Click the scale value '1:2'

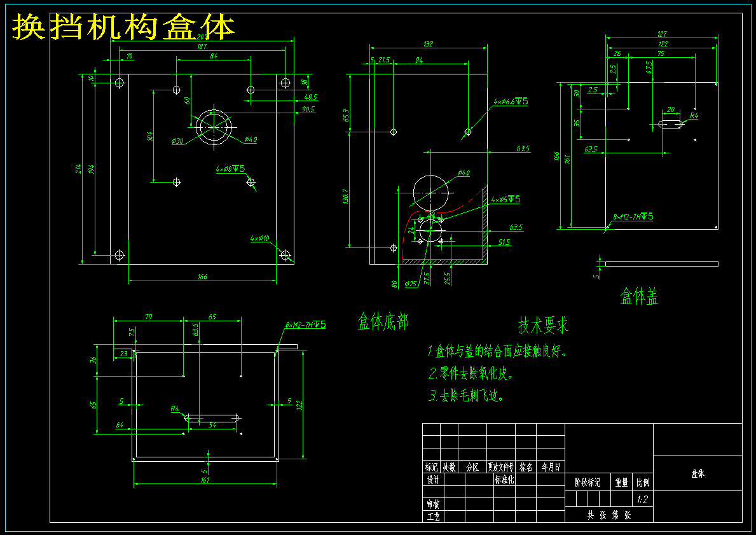[642, 499]
